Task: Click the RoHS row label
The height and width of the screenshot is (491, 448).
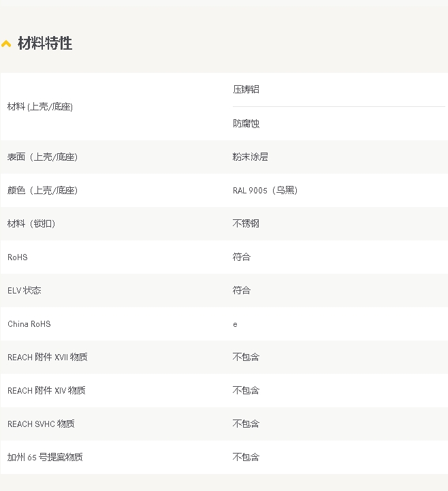Action: point(18,257)
